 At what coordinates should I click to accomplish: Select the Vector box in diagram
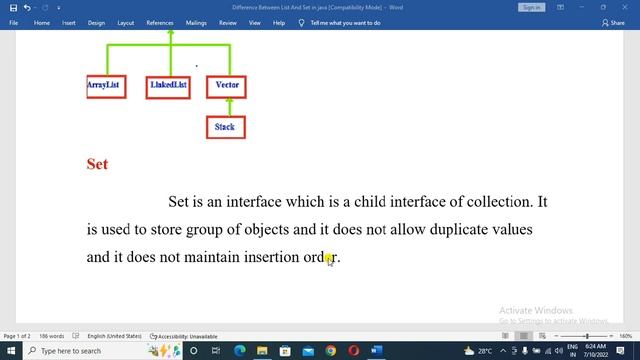point(226,87)
